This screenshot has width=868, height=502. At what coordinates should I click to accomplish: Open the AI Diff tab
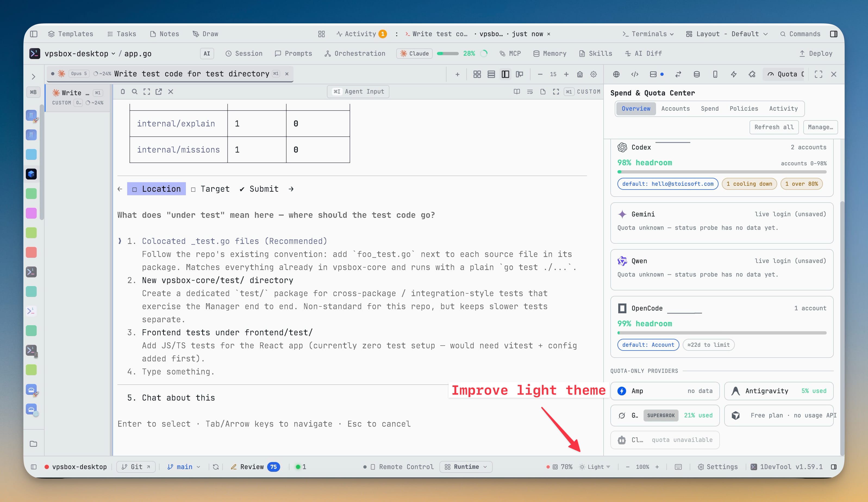(x=644, y=54)
